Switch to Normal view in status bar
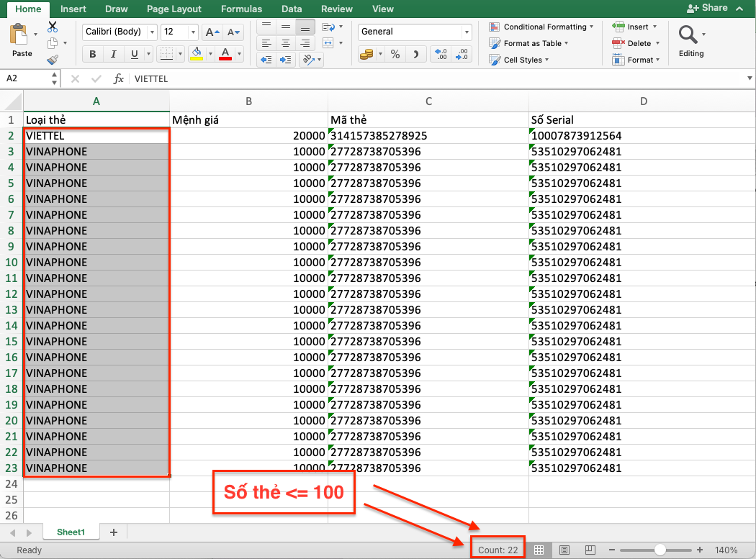Image resolution: width=756 pixels, height=559 pixels. pyautogui.click(x=539, y=550)
